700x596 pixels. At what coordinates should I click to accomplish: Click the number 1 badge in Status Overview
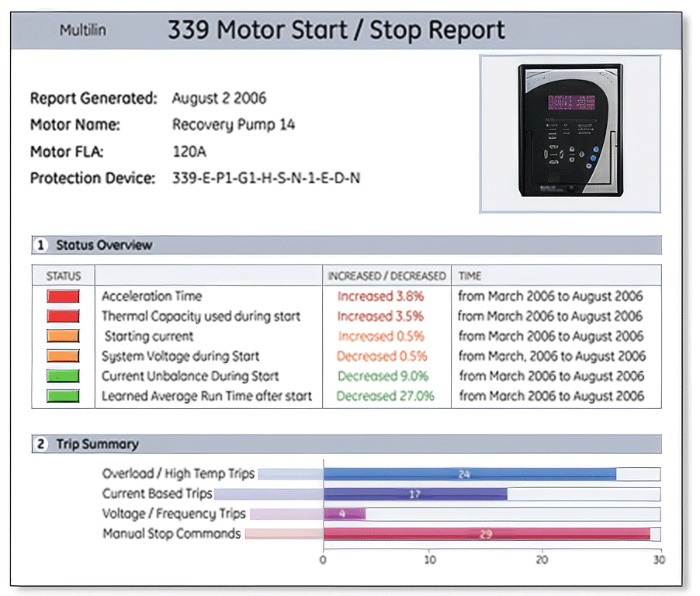coord(40,245)
